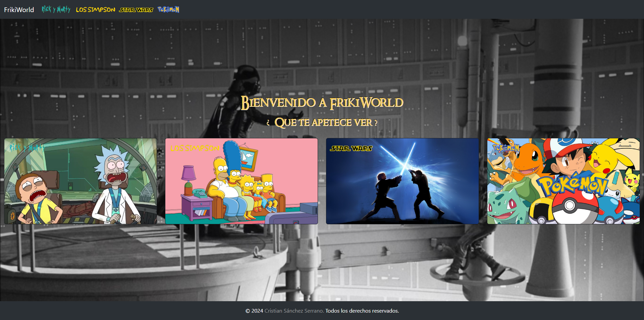Click small Pokémon logo at card's top-left
This screenshot has width=644, height=320.
click(x=505, y=148)
